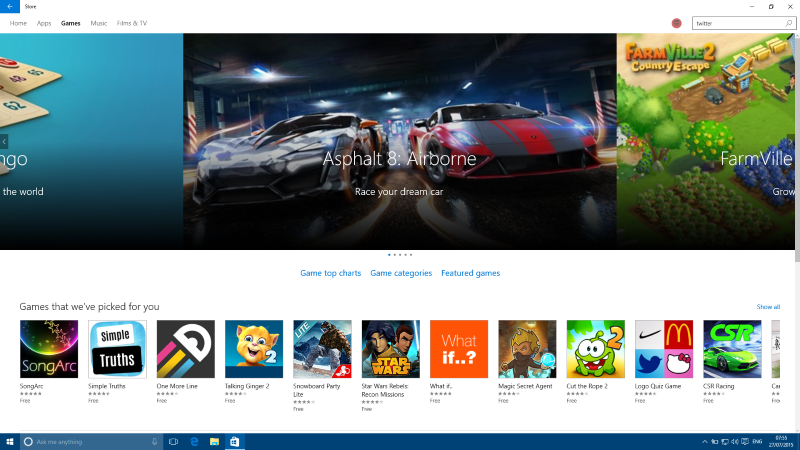Viewport: 800px width, 450px height.
Task: Show the previous carousel banner
Action: coord(4,141)
